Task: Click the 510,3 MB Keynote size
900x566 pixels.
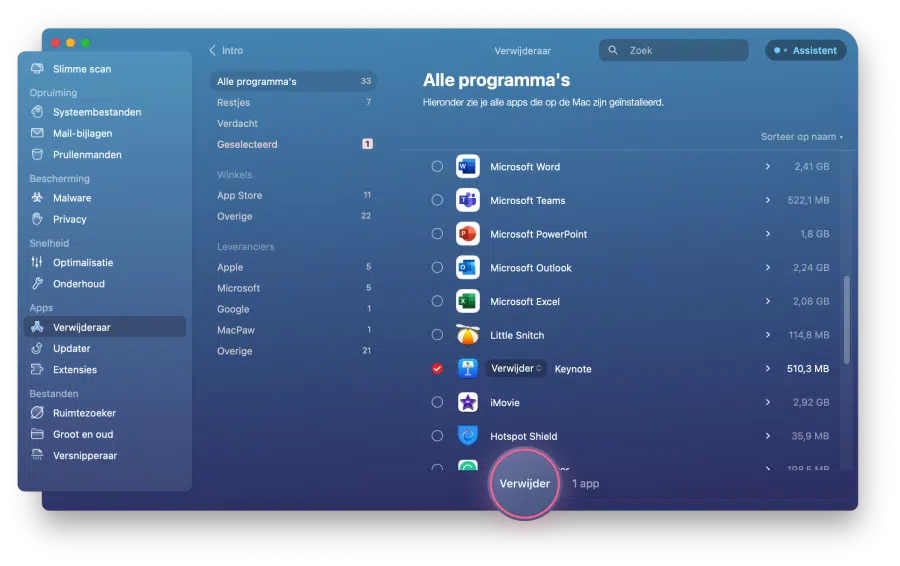Action: pyautogui.click(x=808, y=369)
